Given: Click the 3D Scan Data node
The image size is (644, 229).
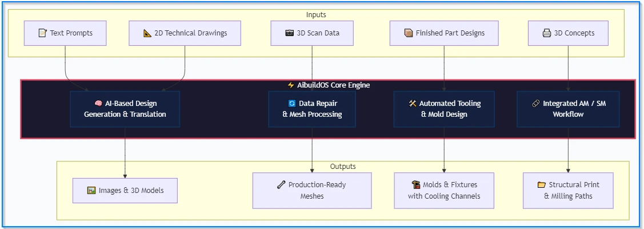Looking at the screenshot, I should click(x=312, y=33).
